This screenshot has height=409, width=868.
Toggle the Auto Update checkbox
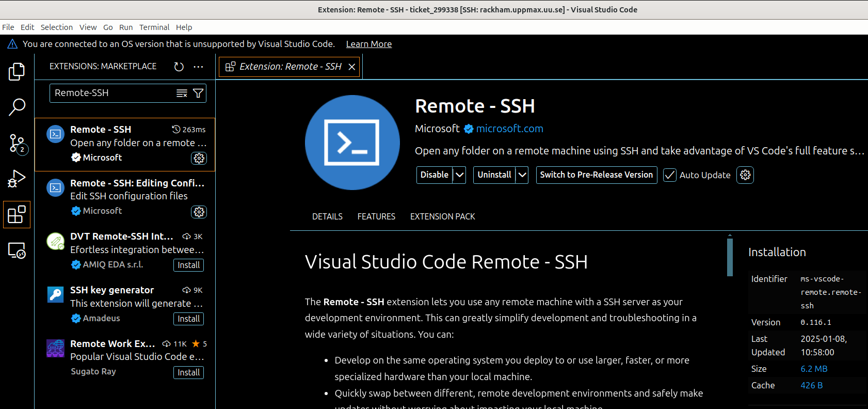[670, 175]
